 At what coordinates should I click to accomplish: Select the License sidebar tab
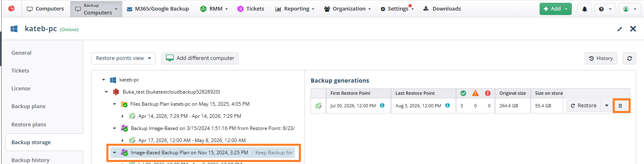[x=21, y=88]
